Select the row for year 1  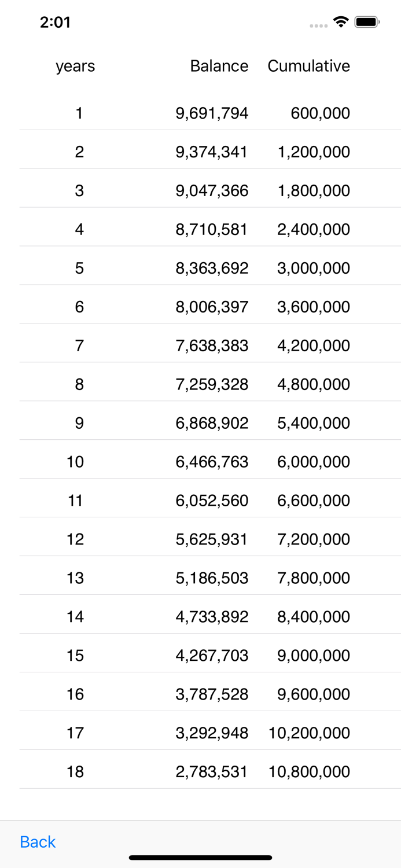click(x=200, y=113)
